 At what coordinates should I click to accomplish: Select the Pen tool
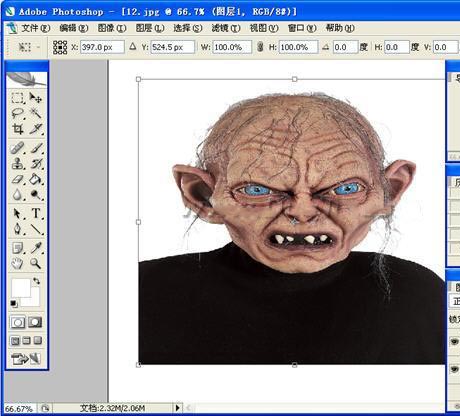pos(17,229)
